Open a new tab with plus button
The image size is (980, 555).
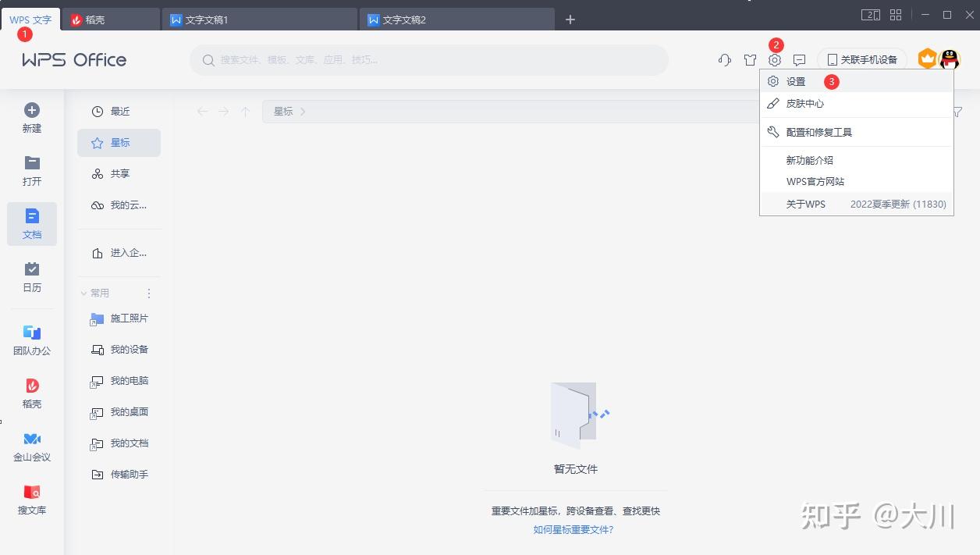click(x=570, y=20)
